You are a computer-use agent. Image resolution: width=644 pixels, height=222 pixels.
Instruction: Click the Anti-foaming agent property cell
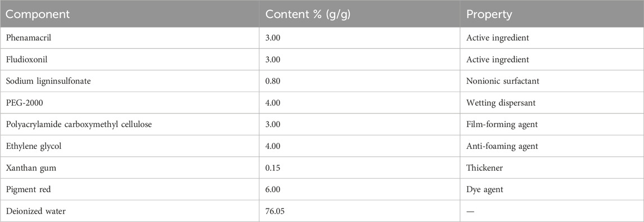552,146
